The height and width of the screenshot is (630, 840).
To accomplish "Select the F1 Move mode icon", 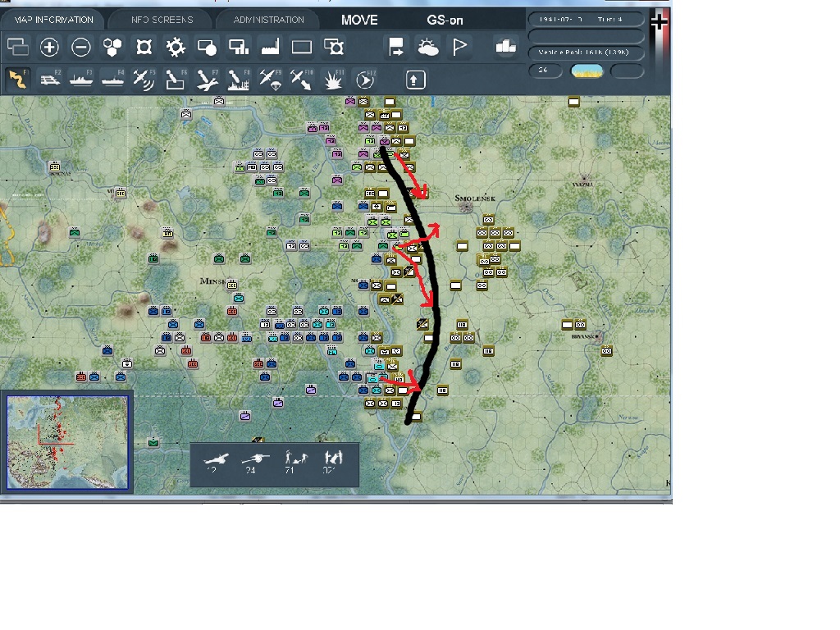I will 18,80.
